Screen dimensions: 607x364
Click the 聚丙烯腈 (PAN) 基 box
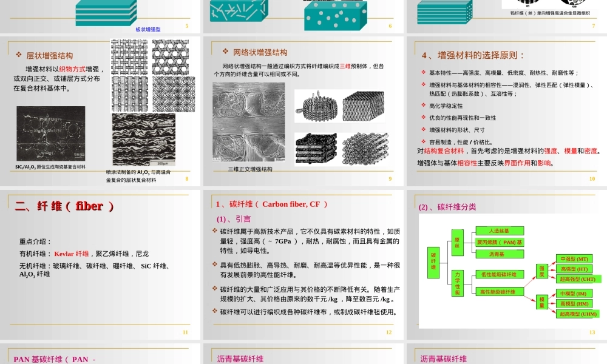coord(500,243)
